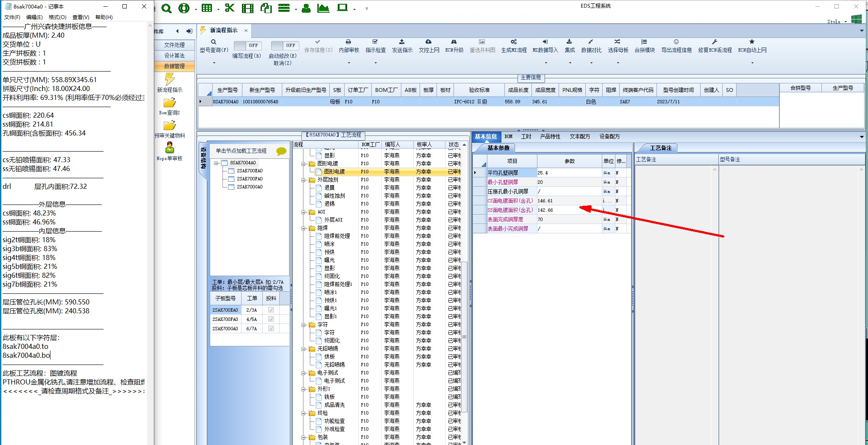
Task: Click 内部审核 printer icon button
Action: click(349, 46)
